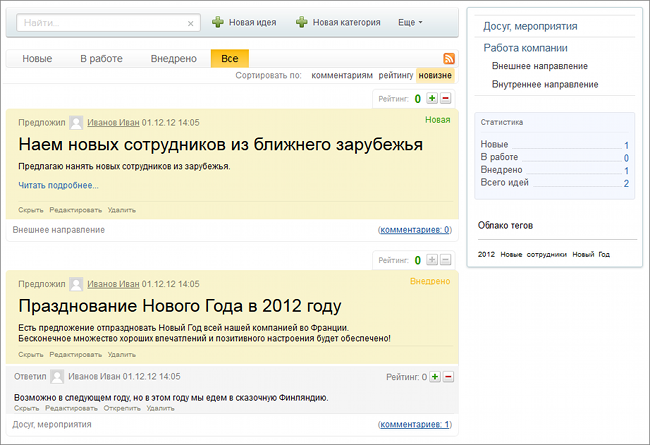
Task: Open 'Читать подробнее...' link
Action: coord(58,185)
